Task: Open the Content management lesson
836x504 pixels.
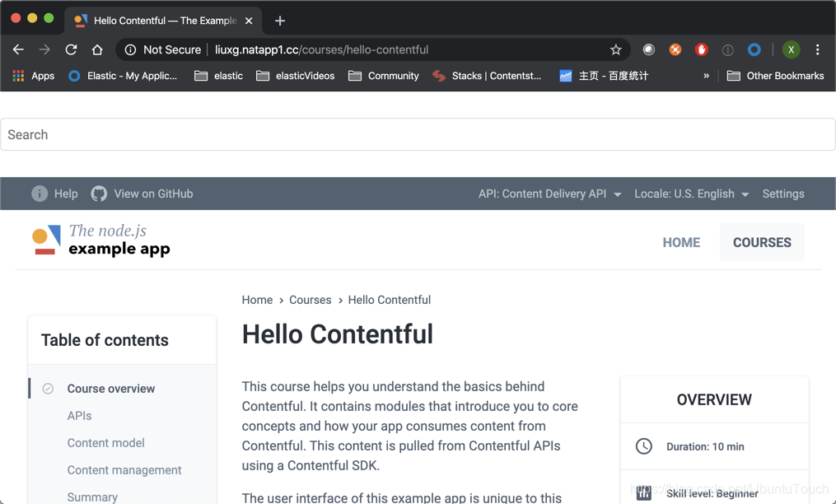Action: [x=124, y=470]
